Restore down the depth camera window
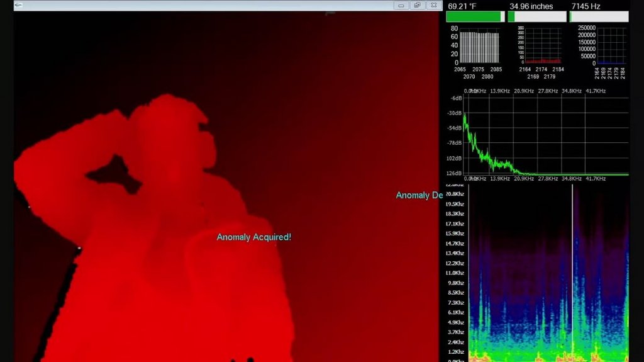Screen dimensions: 644x362 [x=418, y=5]
